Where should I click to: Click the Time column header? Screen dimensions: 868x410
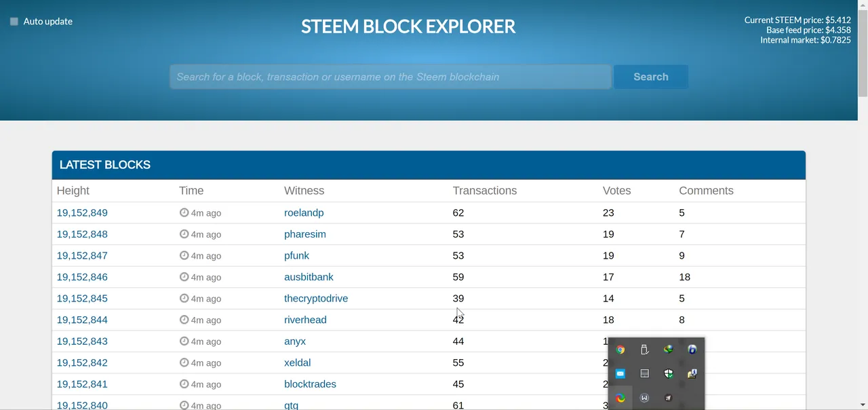pyautogui.click(x=191, y=191)
